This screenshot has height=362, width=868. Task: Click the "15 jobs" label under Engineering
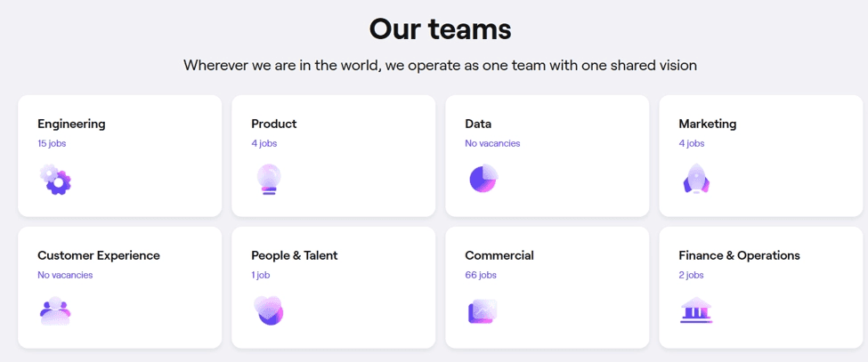(52, 143)
